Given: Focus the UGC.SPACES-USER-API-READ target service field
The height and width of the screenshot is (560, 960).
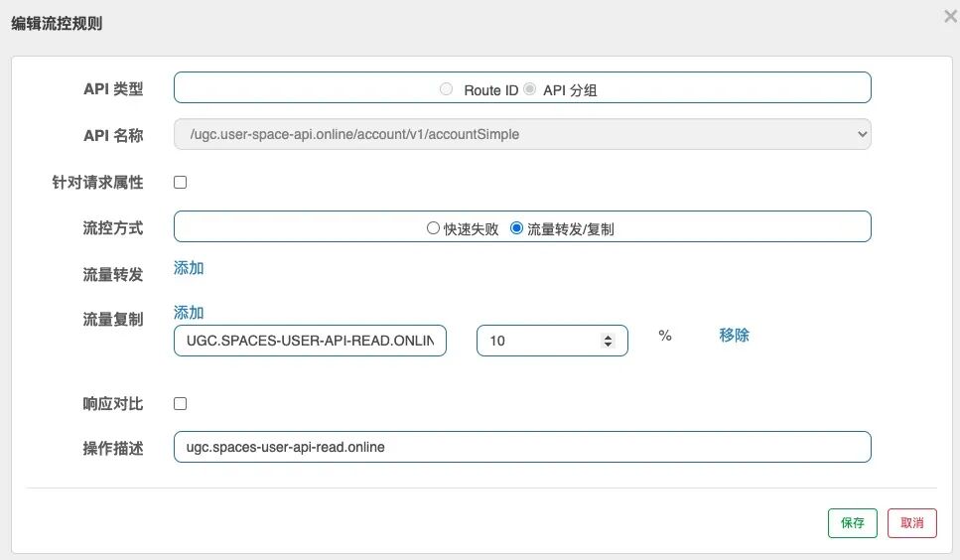Looking at the screenshot, I should coord(310,341).
